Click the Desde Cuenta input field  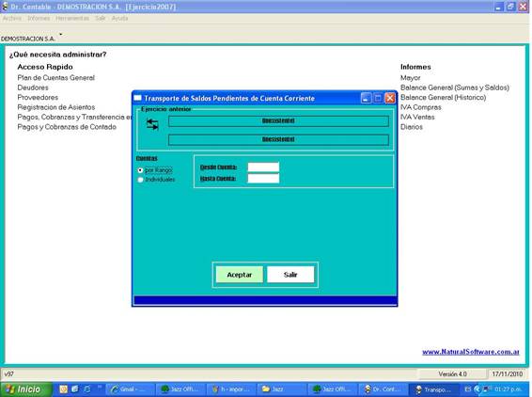click(x=263, y=167)
